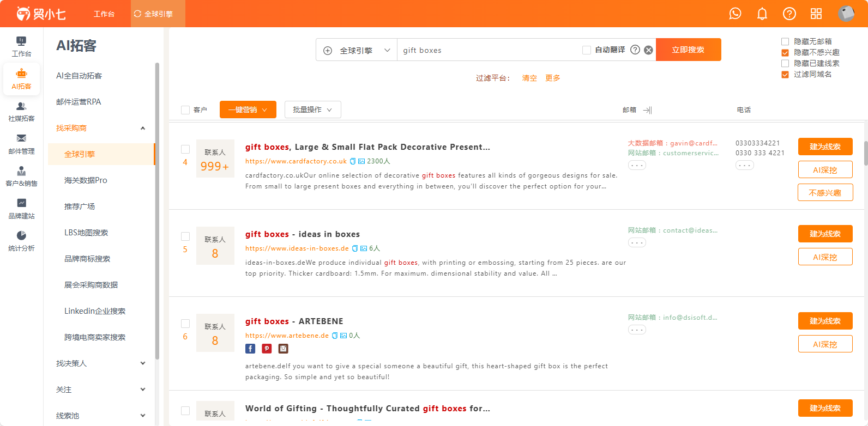The width and height of the screenshot is (868, 426).
Task: Enable 隐藏无邮箱 filter
Action: point(785,41)
